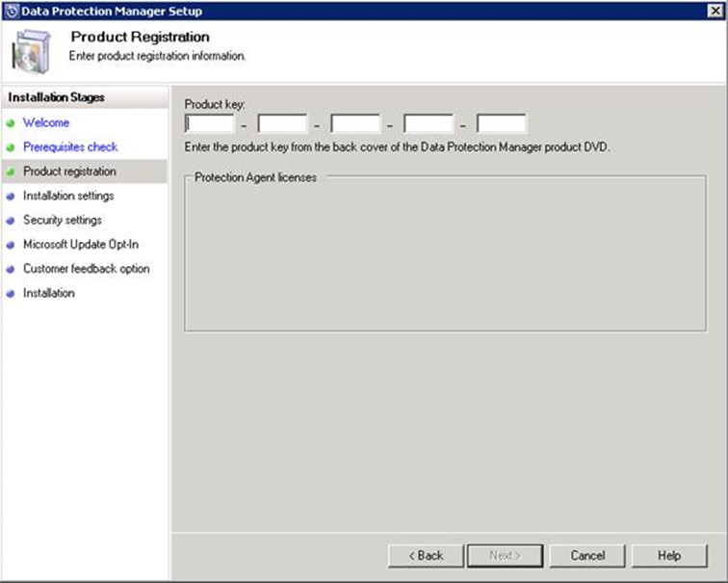Go back with the Back button

[426, 556]
